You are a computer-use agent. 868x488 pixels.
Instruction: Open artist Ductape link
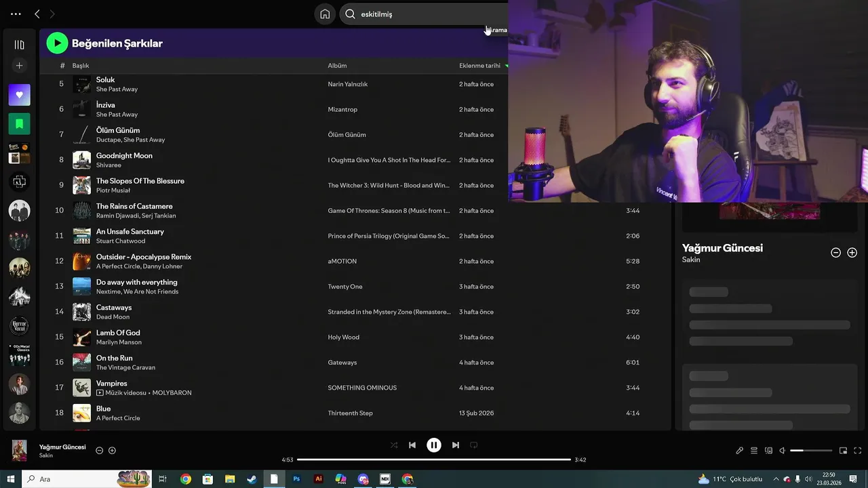tap(108, 140)
